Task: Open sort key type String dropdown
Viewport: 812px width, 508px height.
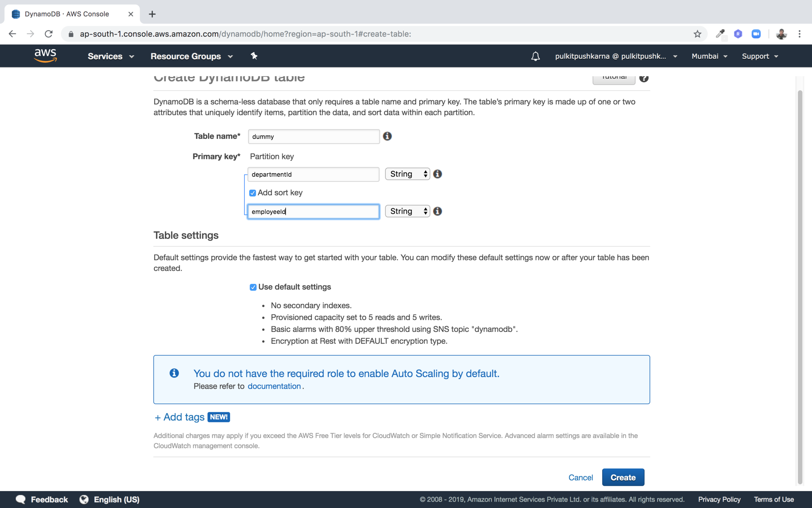Action: (x=408, y=211)
